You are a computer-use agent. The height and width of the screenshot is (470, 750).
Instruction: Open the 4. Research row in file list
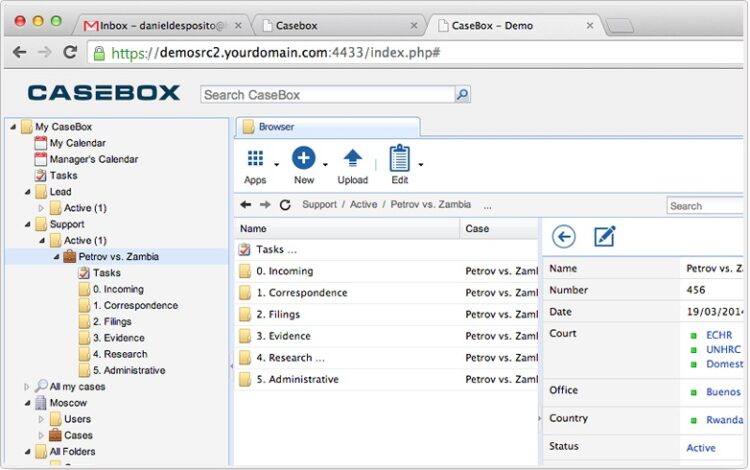click(386, 358)
